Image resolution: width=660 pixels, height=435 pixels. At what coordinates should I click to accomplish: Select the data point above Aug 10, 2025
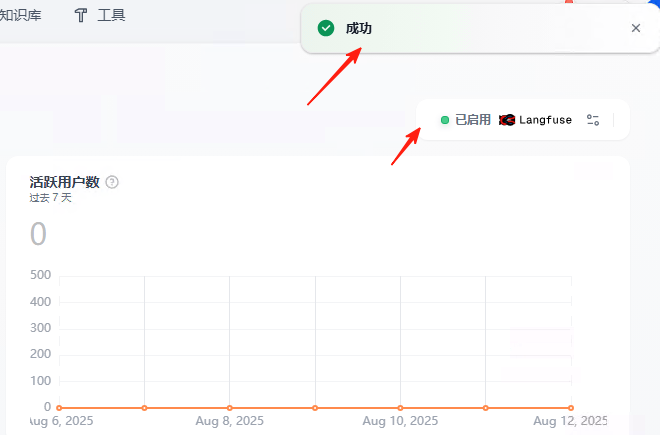400,408
